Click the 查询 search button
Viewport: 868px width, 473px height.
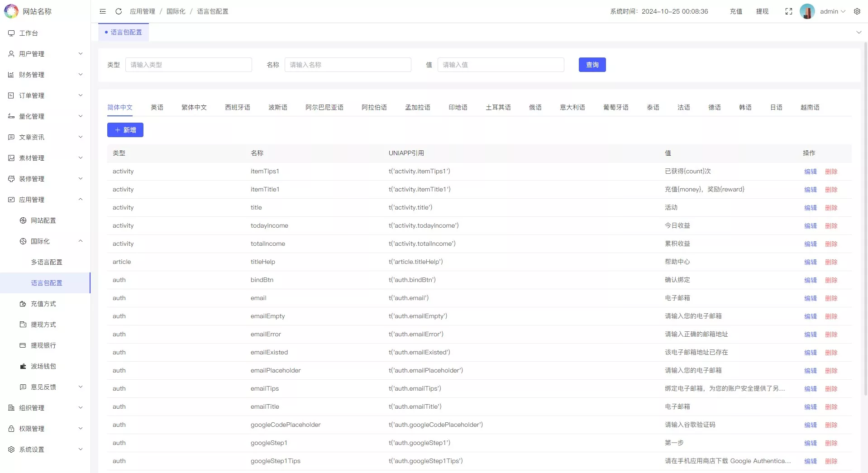(592, 65)
